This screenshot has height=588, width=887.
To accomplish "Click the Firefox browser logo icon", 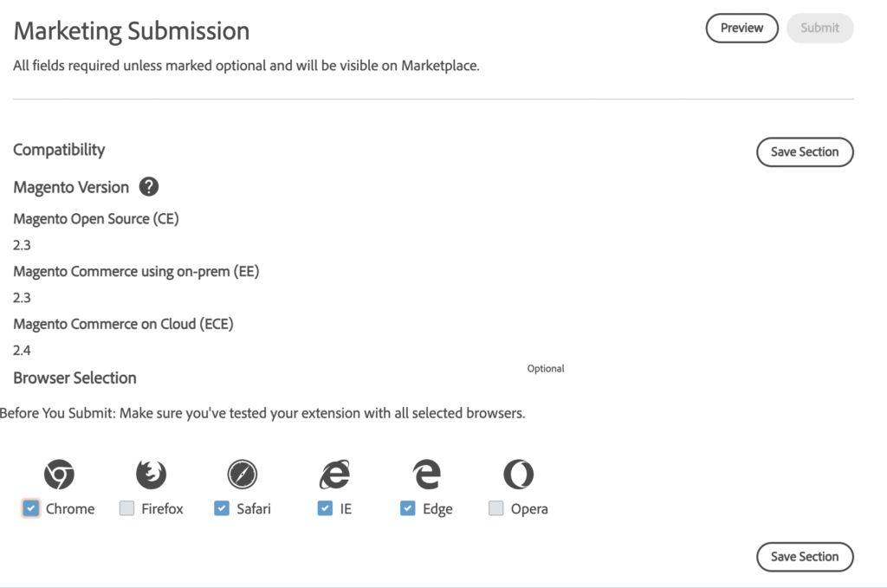I will (151, 475).
